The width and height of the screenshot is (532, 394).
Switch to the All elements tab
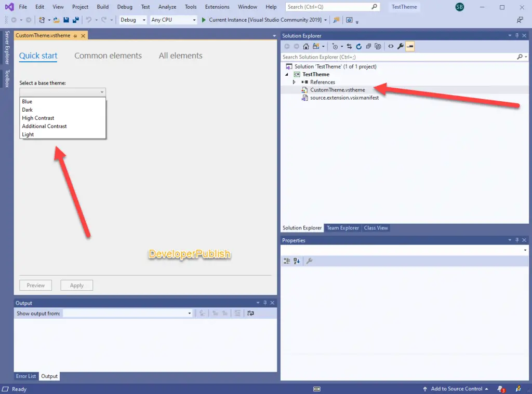click(x=180, y=56)
